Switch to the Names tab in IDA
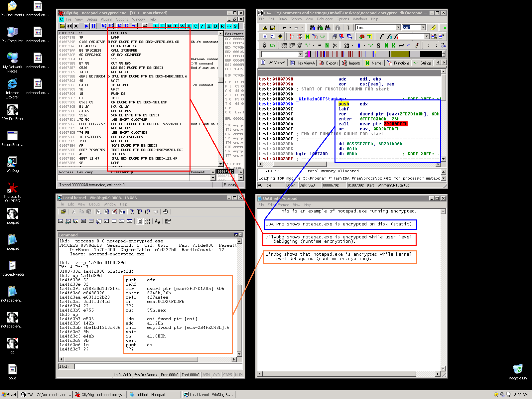The width and height of the screenshot is (532, 399). pyautogui.click(x=374, y=63)
